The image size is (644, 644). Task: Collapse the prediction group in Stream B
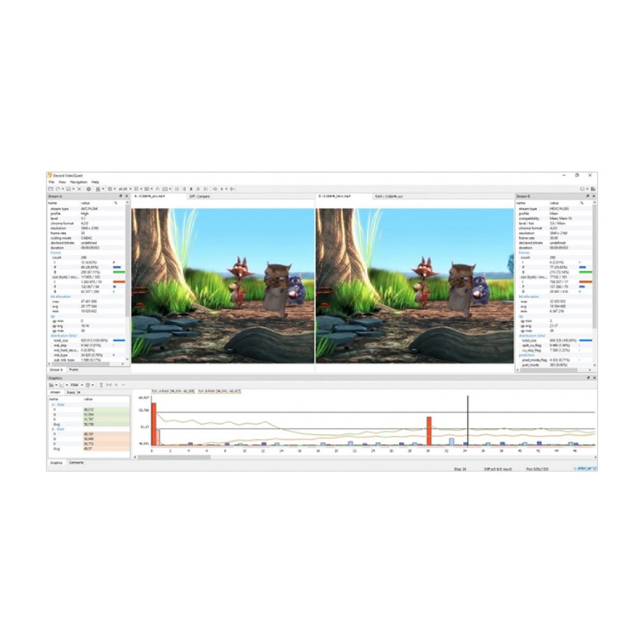(527, 355)
